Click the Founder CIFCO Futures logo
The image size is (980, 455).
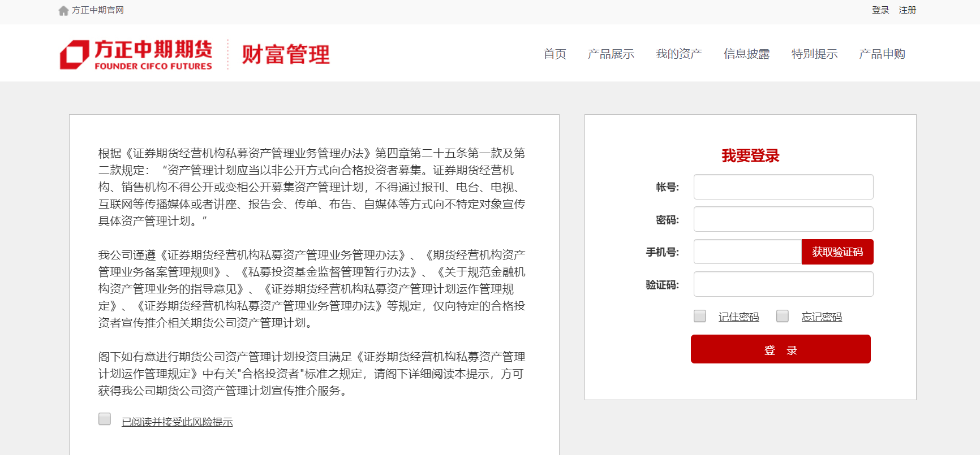click(136, 55)
